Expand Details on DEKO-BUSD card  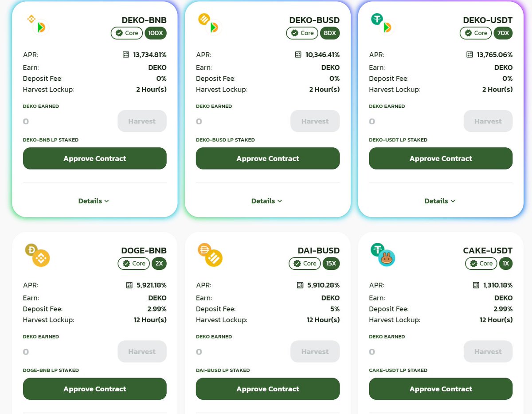(266, 201)
